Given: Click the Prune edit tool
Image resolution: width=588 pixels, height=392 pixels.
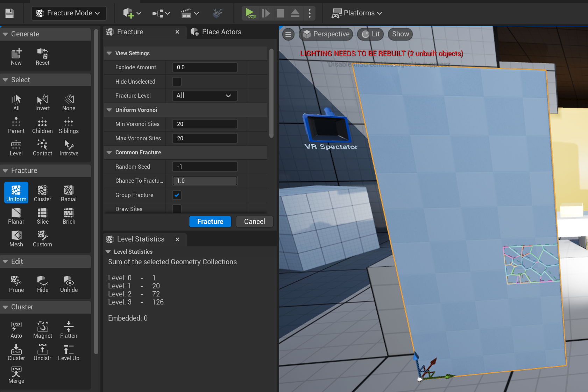Looking at the screenshot, I should 16,284.
